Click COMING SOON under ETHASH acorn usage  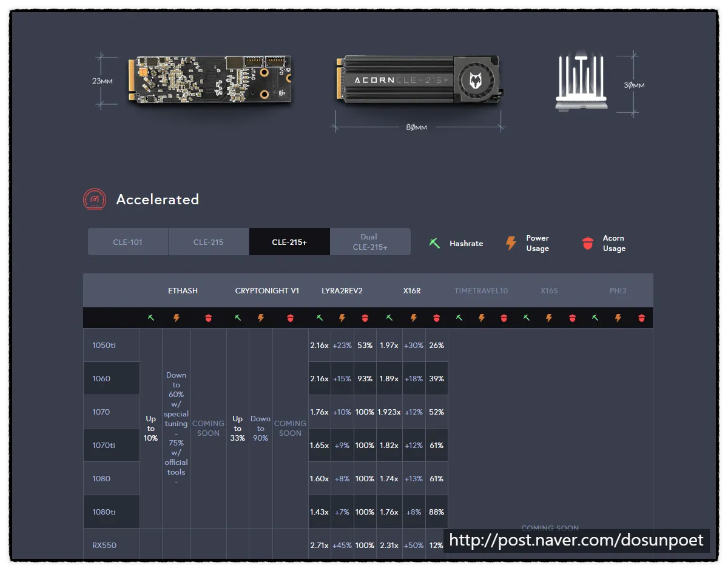click(x=209, y=429)
